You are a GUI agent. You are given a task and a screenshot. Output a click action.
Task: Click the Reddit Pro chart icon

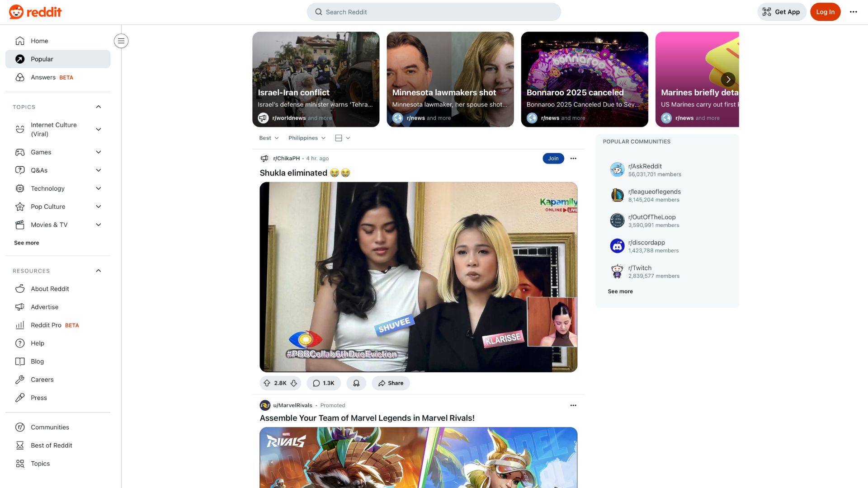click(x=20, y=325)
